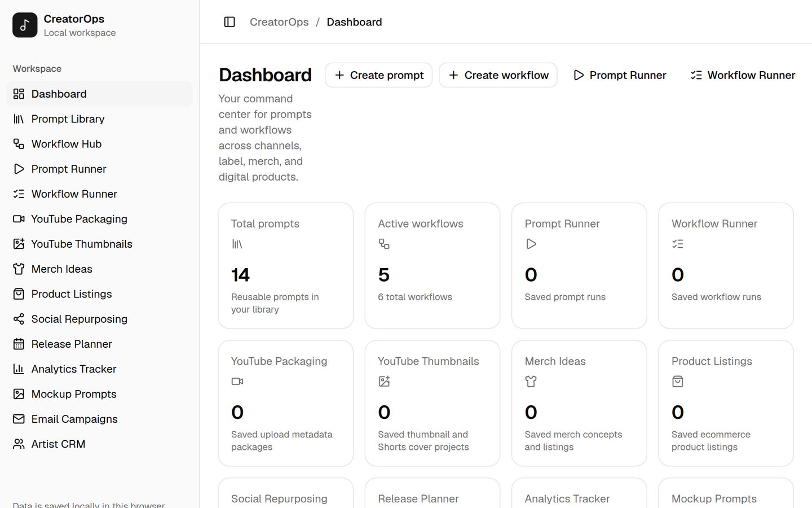The width and height of the screenshot is (812, 508).
Task: Launch Prompt Runner from the header buttons
Action: coord(619,75)
